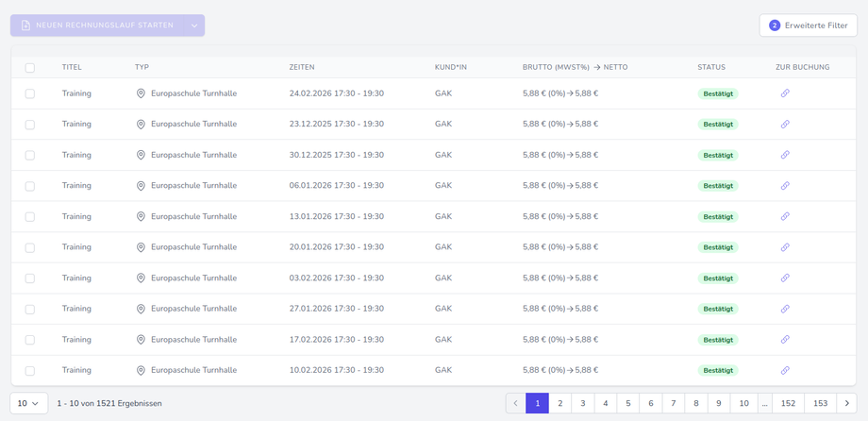Jump to page 2

click(560, 403)
